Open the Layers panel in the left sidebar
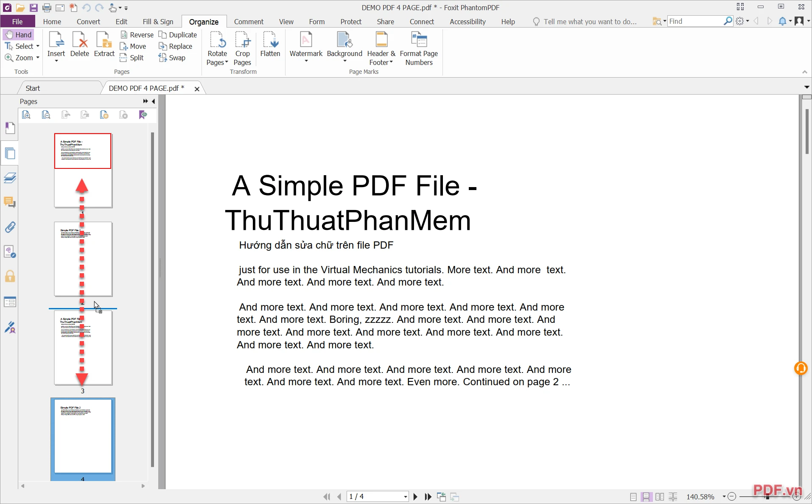Screen dimensions: 812x504 point(10,178)
